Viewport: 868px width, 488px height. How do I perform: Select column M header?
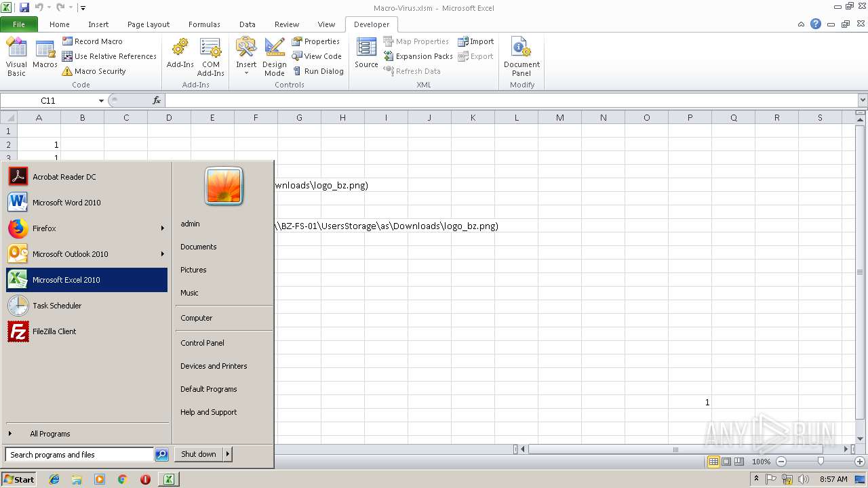coord(559,117)
